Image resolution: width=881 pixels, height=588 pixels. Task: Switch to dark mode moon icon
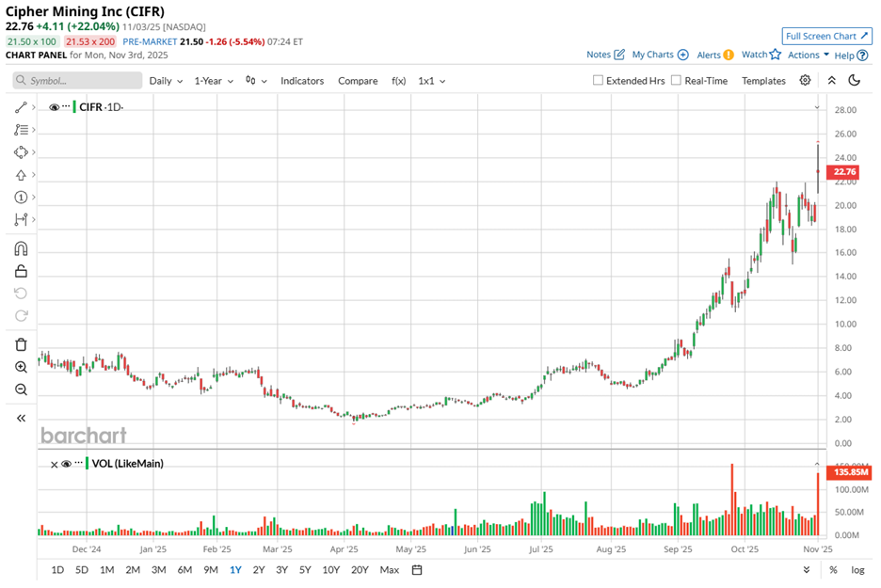[854, 80]
